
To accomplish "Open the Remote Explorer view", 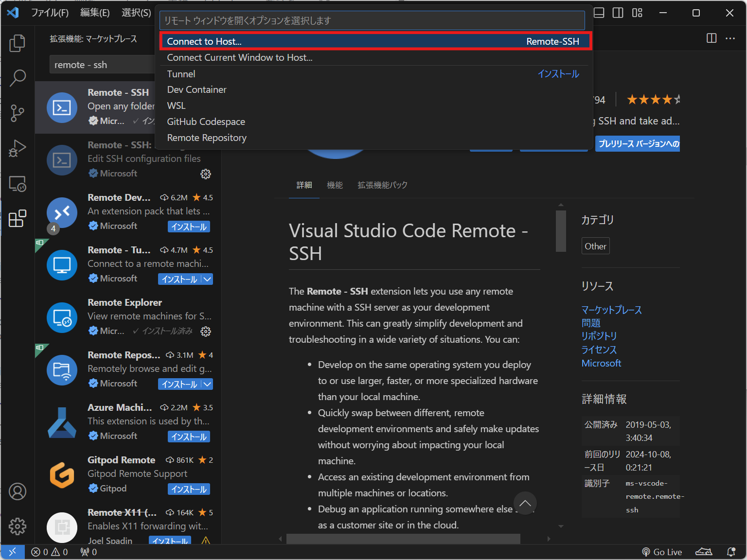I will 18,184.
